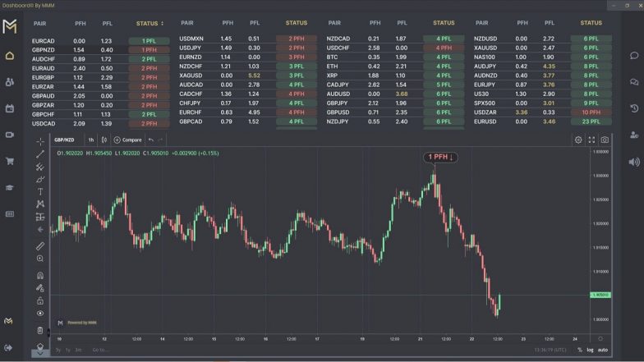
Task: Open the shopping cart icon in sidebar
Action: click(x=10, y=161)
